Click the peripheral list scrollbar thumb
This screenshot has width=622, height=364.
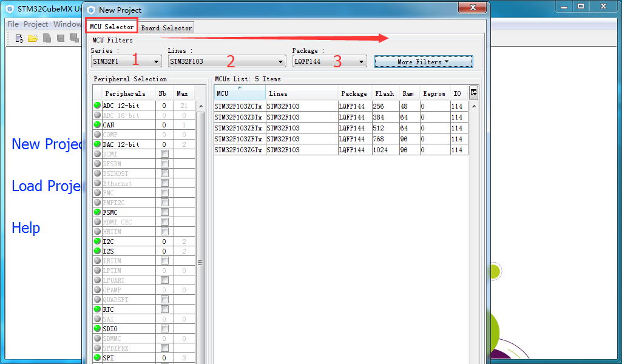coord(200,261)
